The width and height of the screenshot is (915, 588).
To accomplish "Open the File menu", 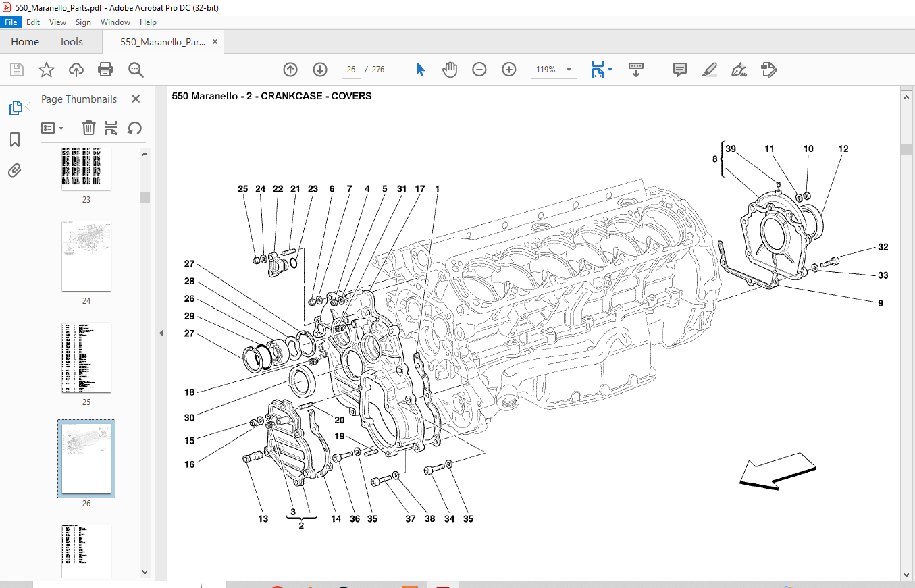I will click(12, 22).
